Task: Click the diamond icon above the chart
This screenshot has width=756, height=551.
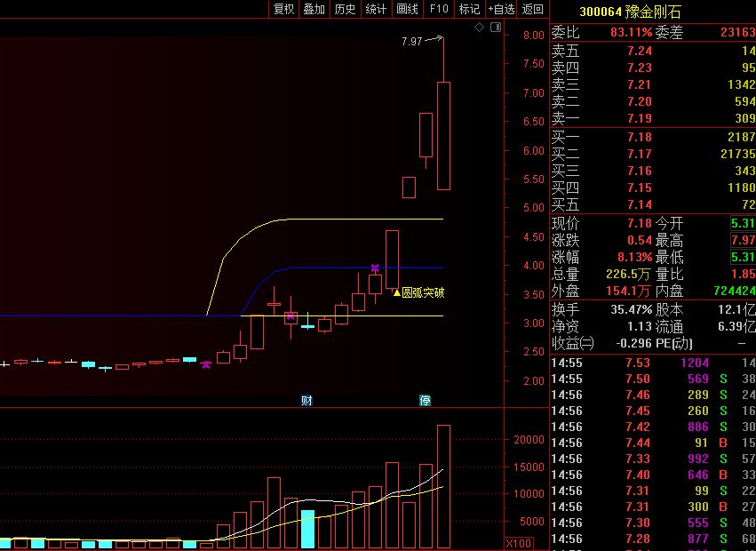Action: click(479, 28)
